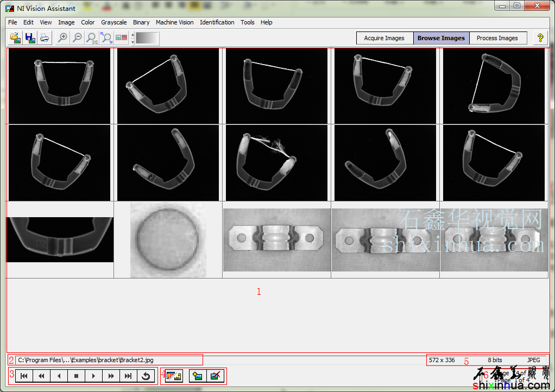Screen dimensions: 555x392
Task: Switch to the Acquire Images mode
Action: pyautogui.click(x=384, y=38)
